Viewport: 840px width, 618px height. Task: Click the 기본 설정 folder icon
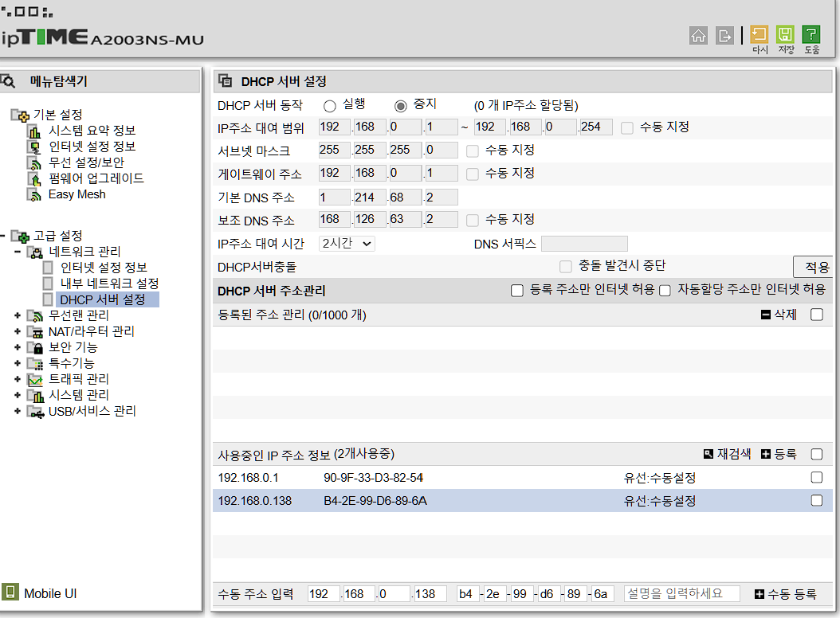[21, 115]
